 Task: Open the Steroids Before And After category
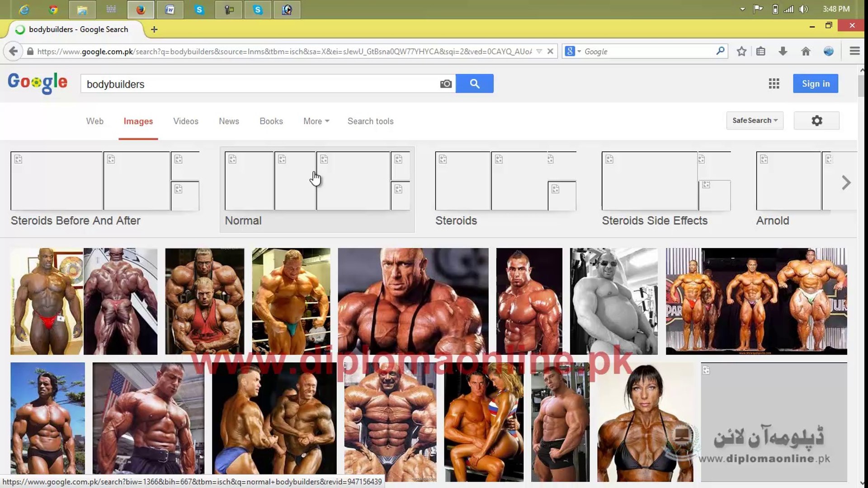pos(105,189)
